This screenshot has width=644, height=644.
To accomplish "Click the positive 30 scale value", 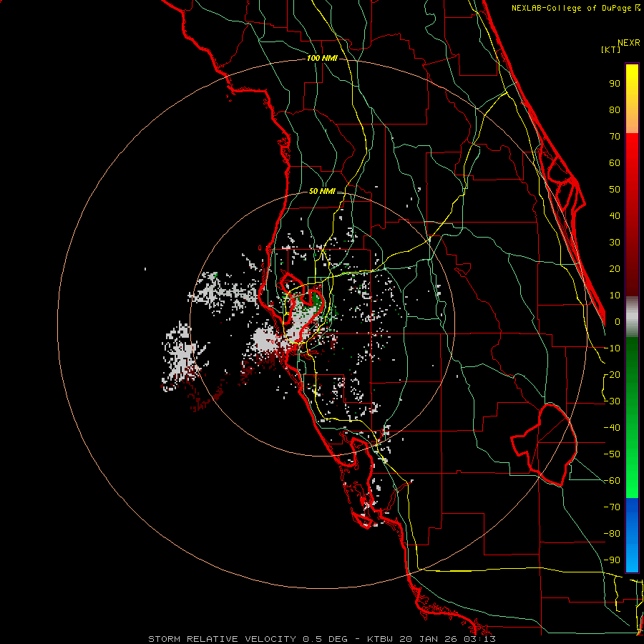I will 615,243.
